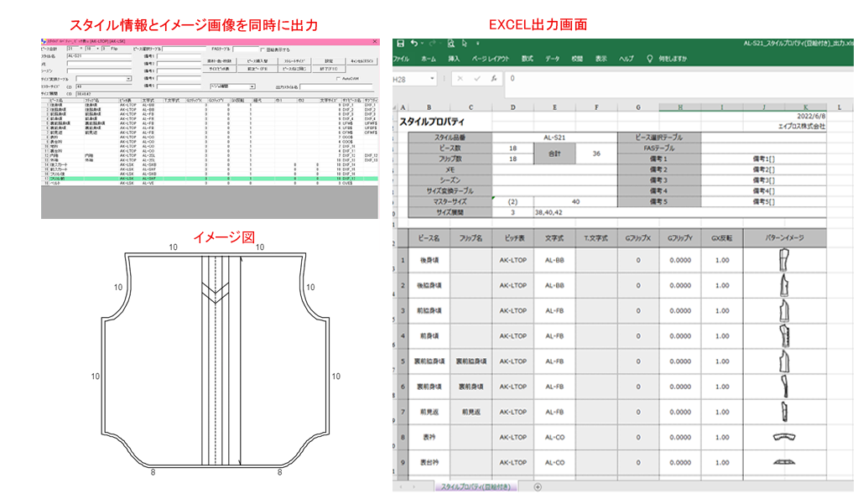
Task: Click the Undo arrow in Excel toolbar
Action: pos(413,43)
